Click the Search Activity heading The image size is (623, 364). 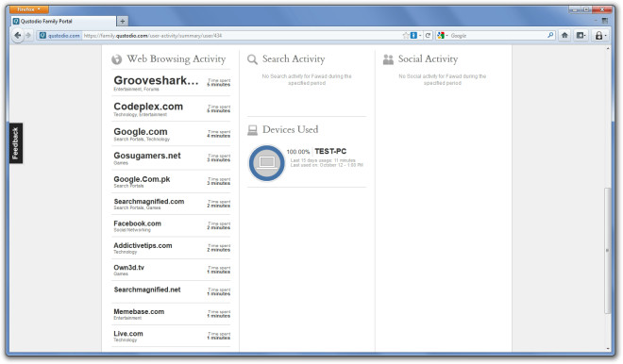tap(294, 59)
